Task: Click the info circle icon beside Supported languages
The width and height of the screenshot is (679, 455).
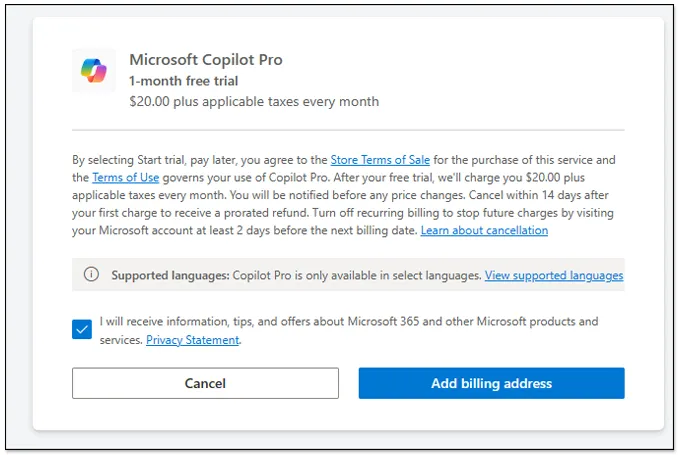Action: [x=91, y=274]
